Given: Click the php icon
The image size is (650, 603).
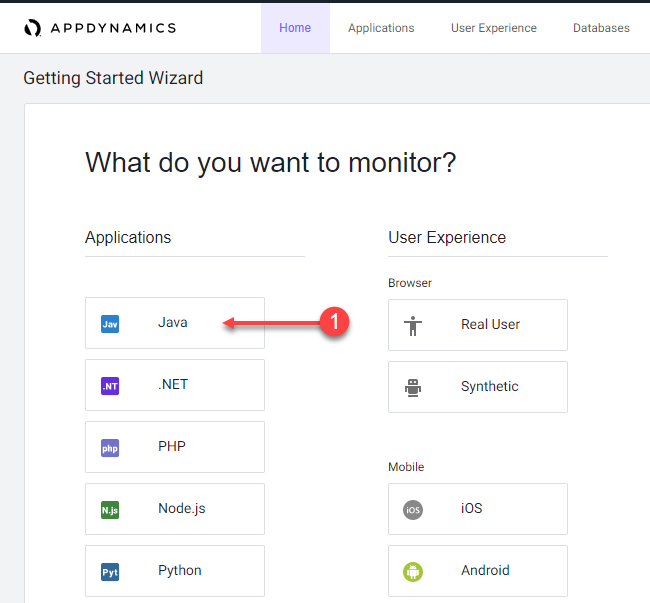Looking at the screenshot, I should click(110, 448).
